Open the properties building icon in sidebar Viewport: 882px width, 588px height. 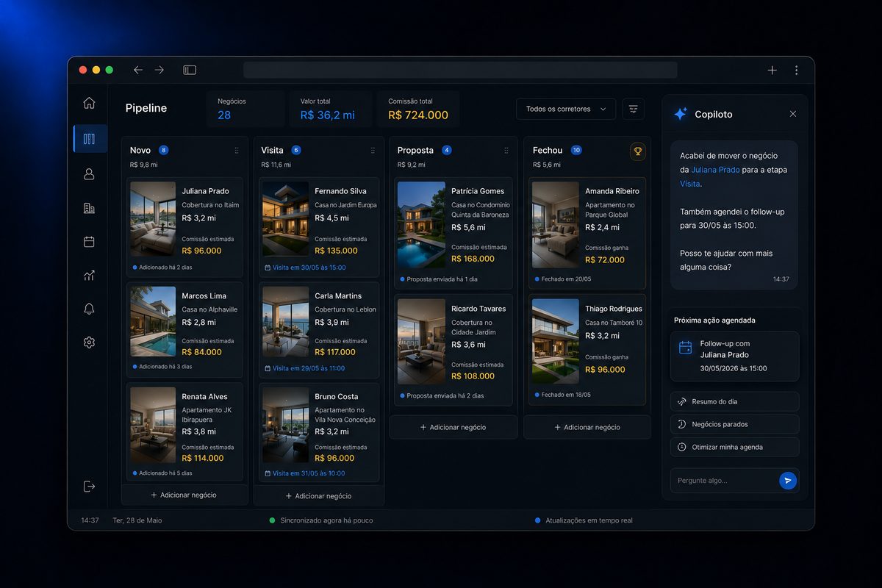89,208
